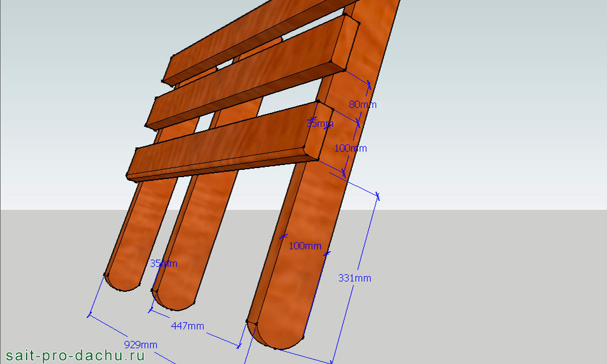The height and width of the screenshot is (364, 607).
Task: Select the 100mm label between the slats
Action: pyautogui.click(x=351, y=148)
